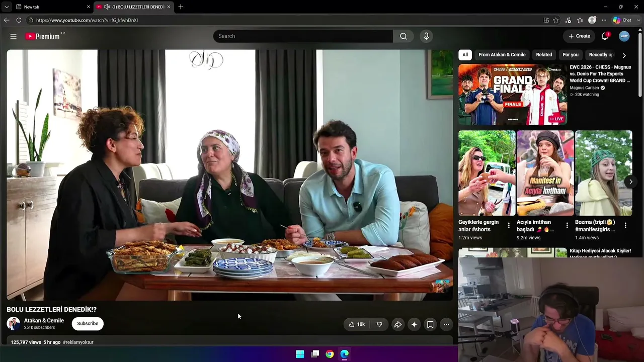Open more actions menu under the video
The width and height of the screenshot is (644, 362).
click(446, 324)
